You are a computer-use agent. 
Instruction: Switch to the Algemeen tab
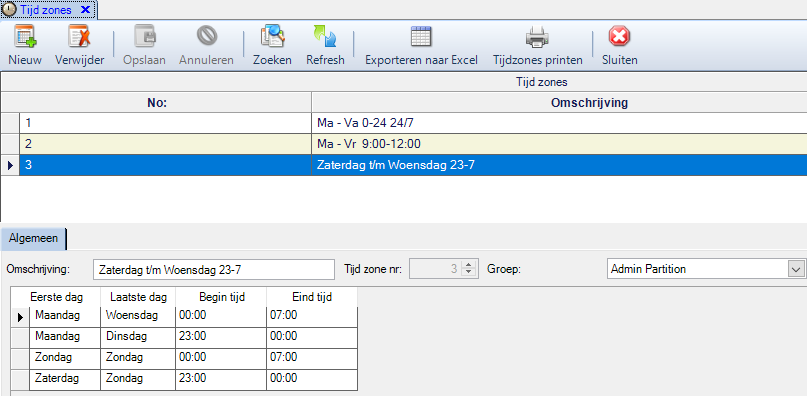pos(33,239)
